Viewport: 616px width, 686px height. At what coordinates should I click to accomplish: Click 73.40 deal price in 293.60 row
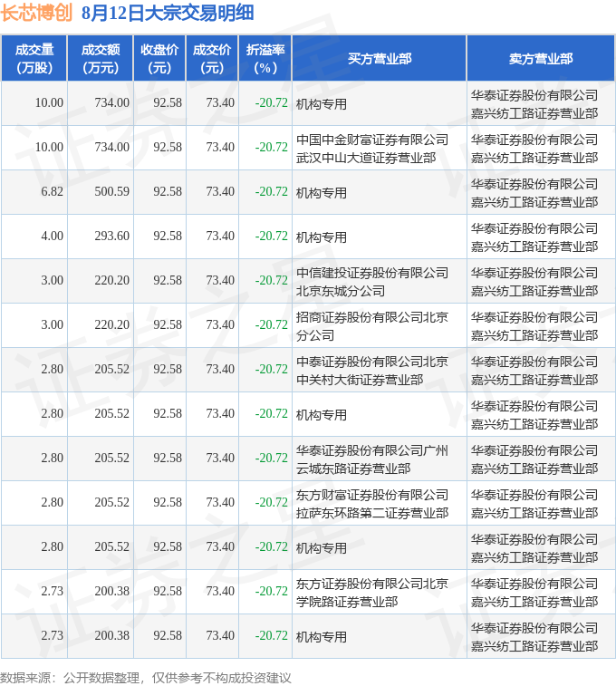click(x=220, y=237)
